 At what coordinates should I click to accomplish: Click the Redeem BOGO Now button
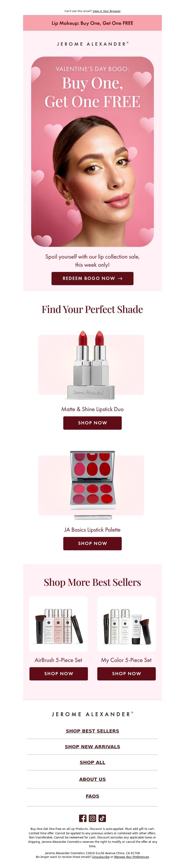point(92,278)
